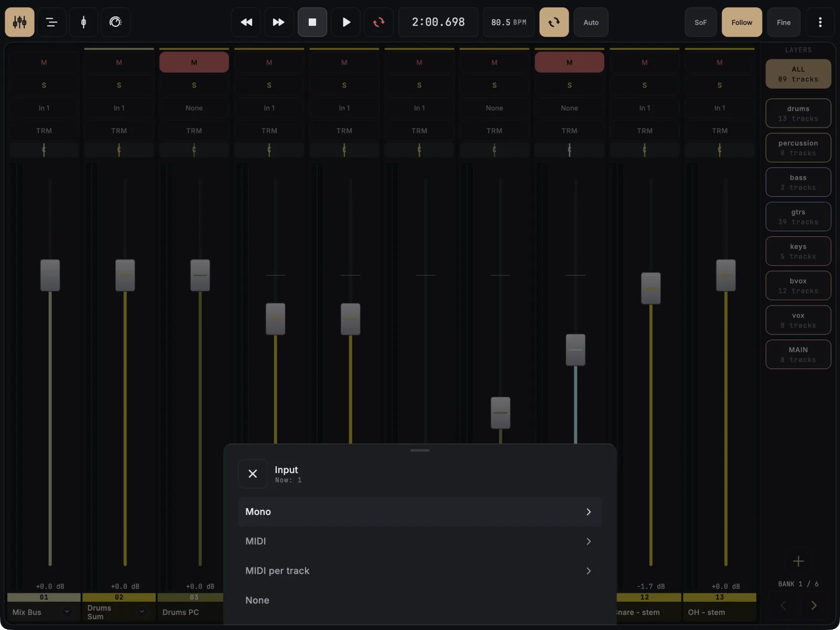Image resolution: width=840 pixels, height=630 pixels.
Task: Turn off the Follow toggle
Action: 742,22
